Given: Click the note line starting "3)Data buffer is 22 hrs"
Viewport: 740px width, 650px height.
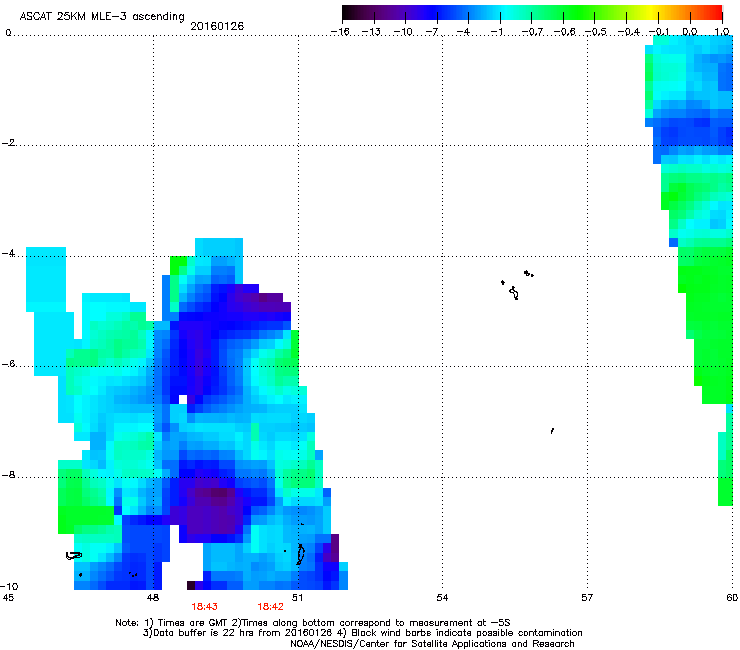Looking at the screenshot, I should click(362, 633).
